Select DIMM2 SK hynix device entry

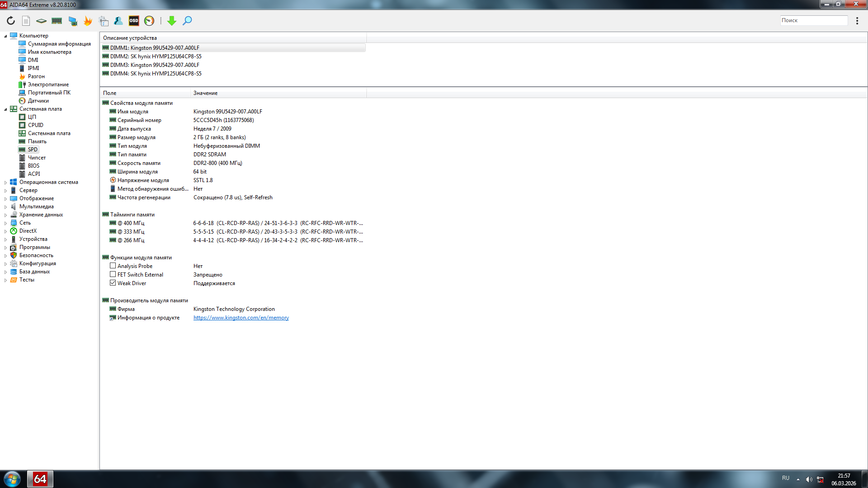coord(156,56)
